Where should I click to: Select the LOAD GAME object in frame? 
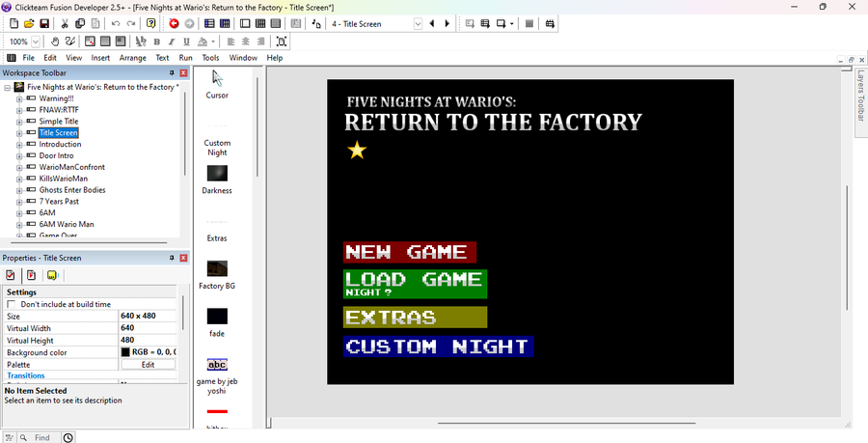coord(415,284)
